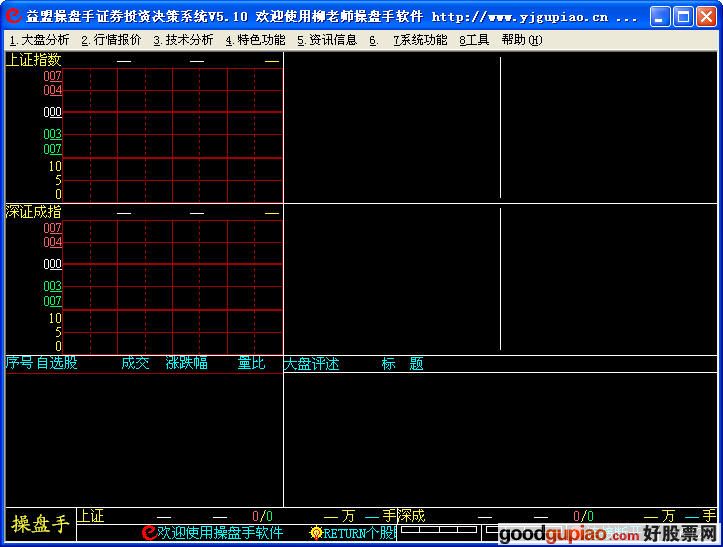Click the 深成 label in status bar
Viewport: 723px width, 547px height.
click(411, 516)
